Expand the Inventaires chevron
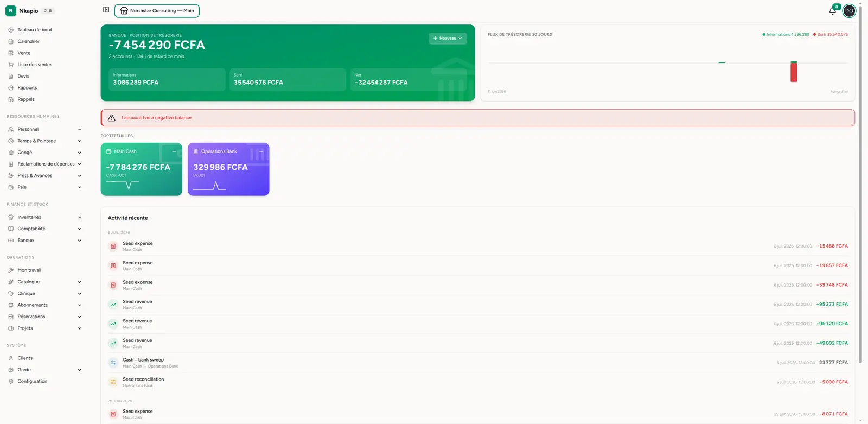This screenshot has height=424, width=868. tap(80, 217)
